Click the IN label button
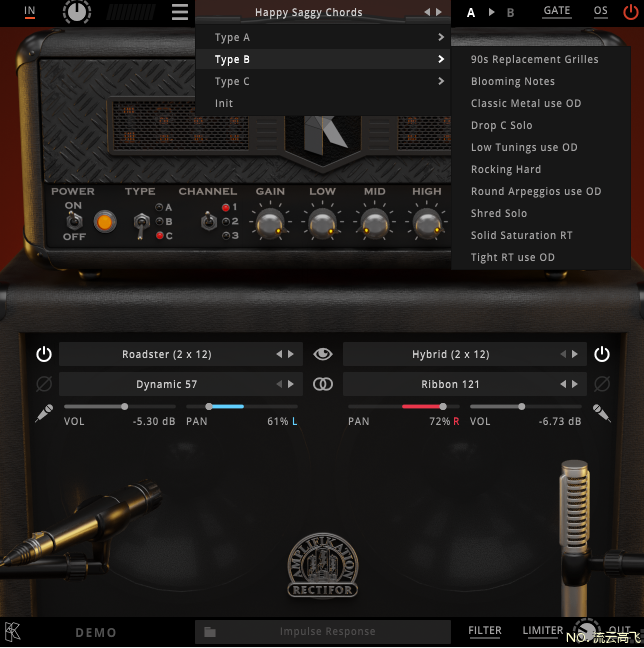The width and height of the screenshot is (644, 648). (29, 11)
